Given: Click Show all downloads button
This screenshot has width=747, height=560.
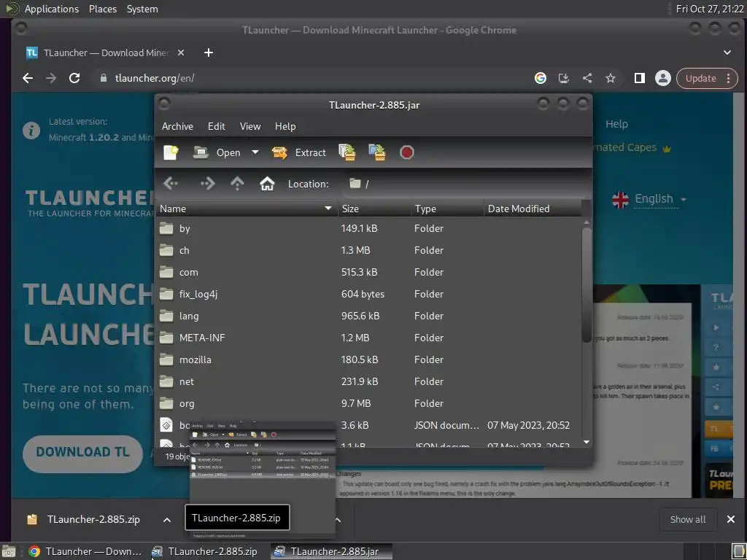Looking at the screenshot, I should coord(687,519).
